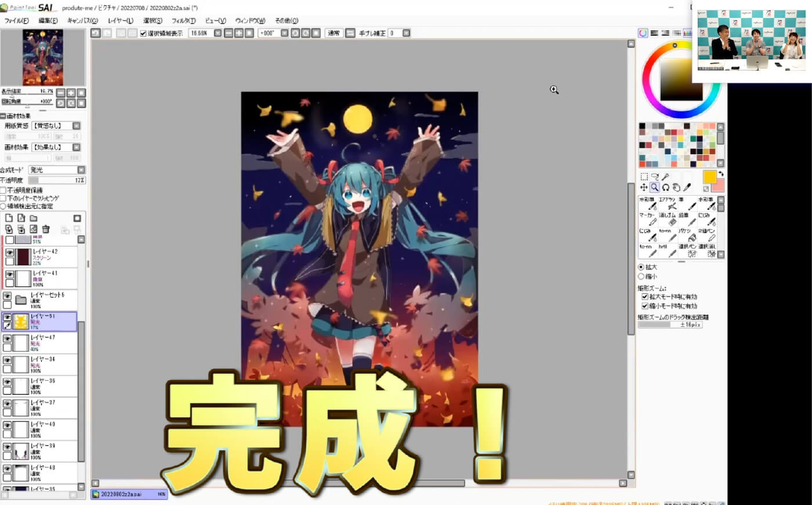Collapse the 画材効果 panel section
Screen dimensions: 812x505
coord(3,116)
